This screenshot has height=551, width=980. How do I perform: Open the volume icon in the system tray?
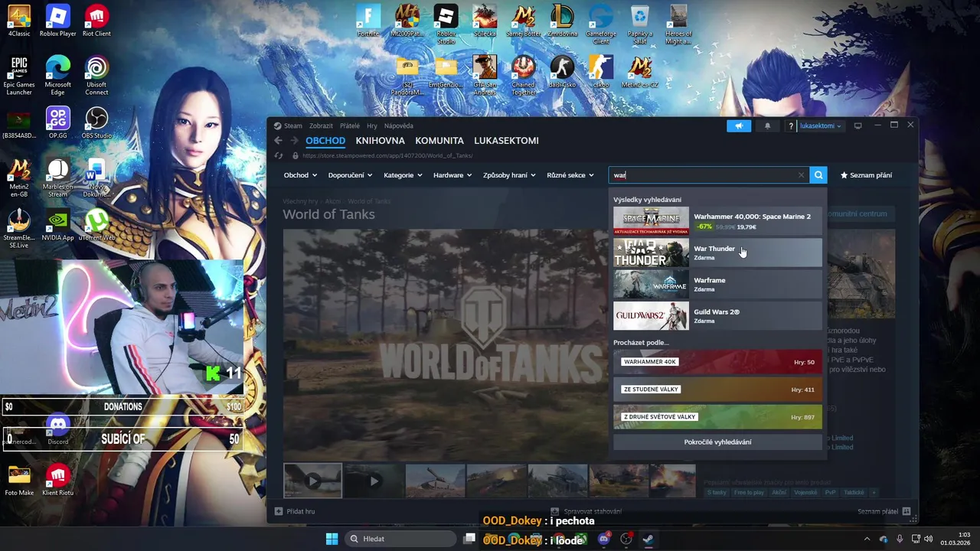tap(928, 539)
